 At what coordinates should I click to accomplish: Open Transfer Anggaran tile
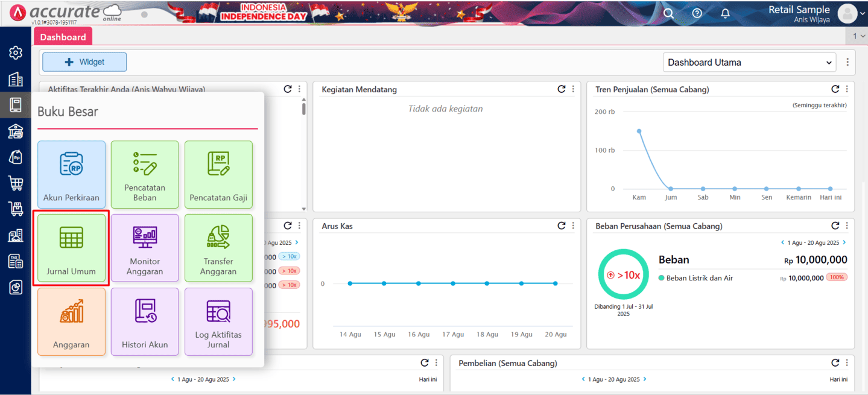coord(218,248)
